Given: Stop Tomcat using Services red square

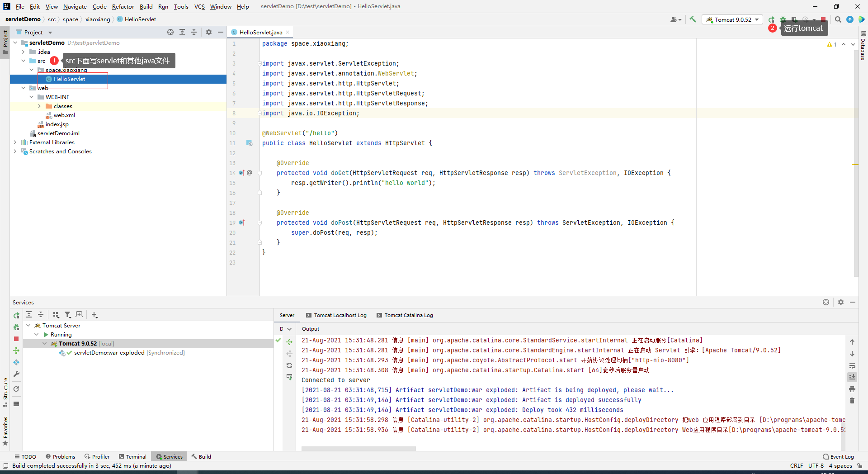Looking at the screenshot, I should tap(16, 339).
